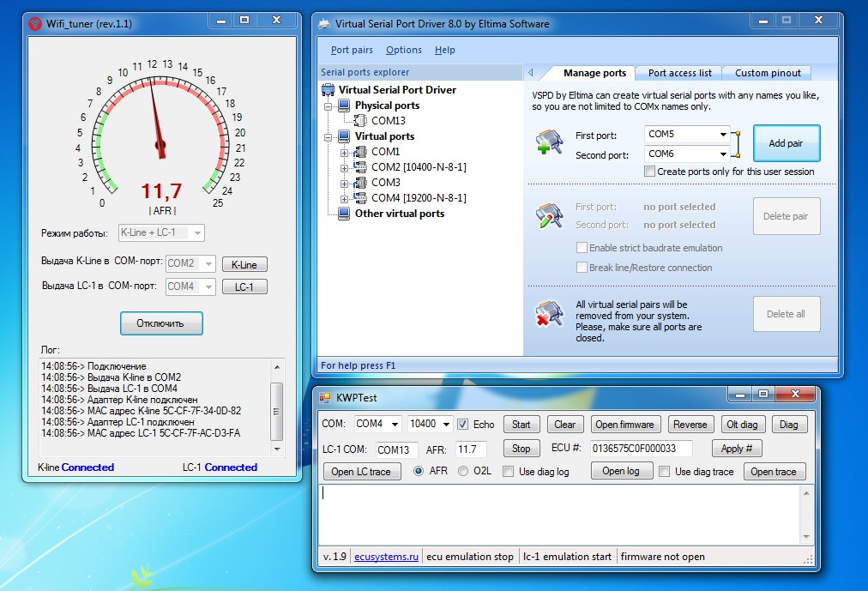Select the Other virtual ports icon

[x=344, y=214]
